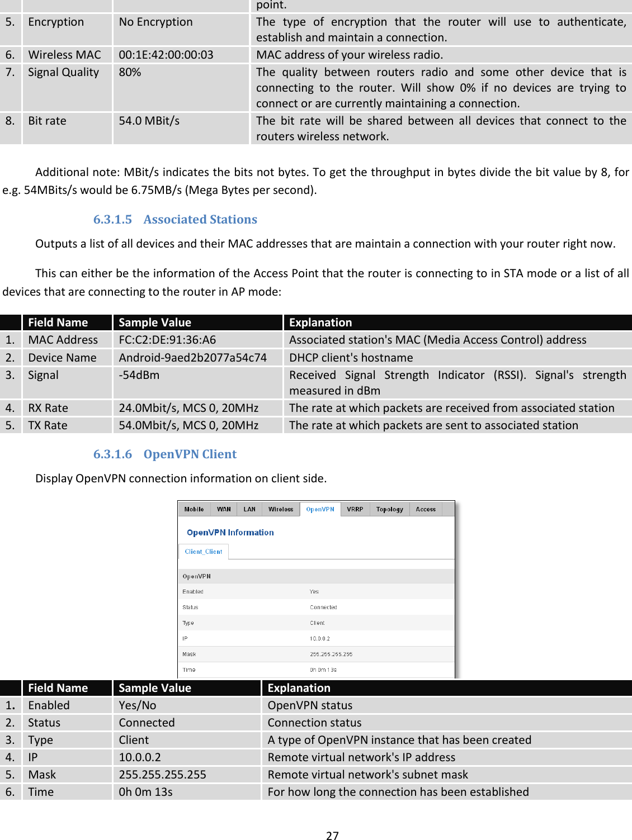Switch to the VRRP tab
Screen dimensions: 632x840
[356, 509]
